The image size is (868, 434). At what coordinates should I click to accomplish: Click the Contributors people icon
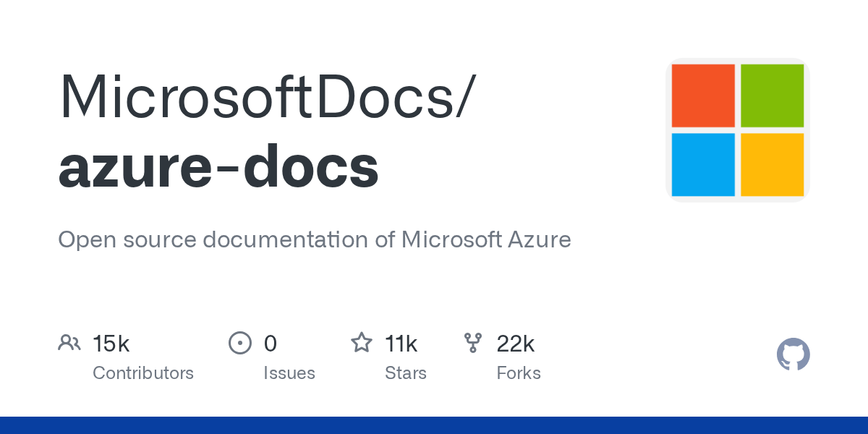point(69,343)
